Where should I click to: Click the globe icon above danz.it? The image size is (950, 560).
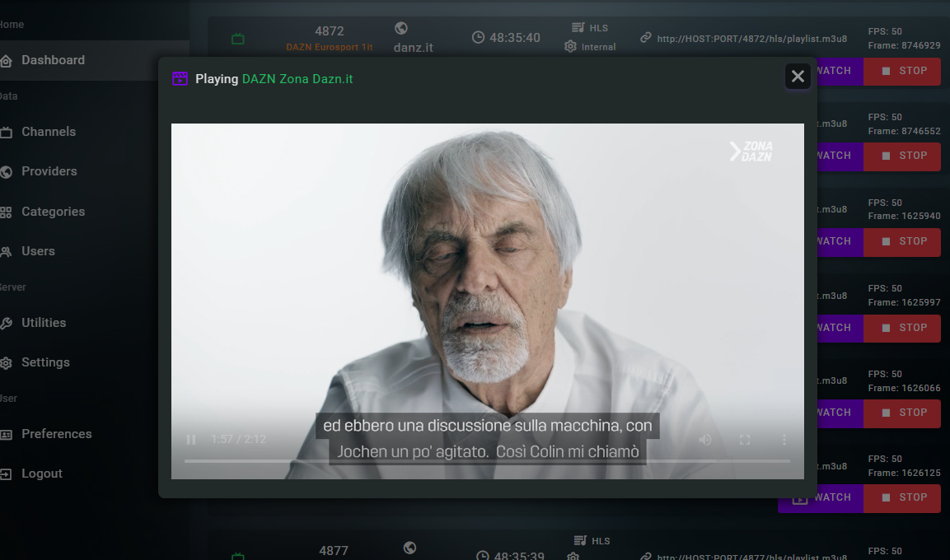(x=401, y=28)
